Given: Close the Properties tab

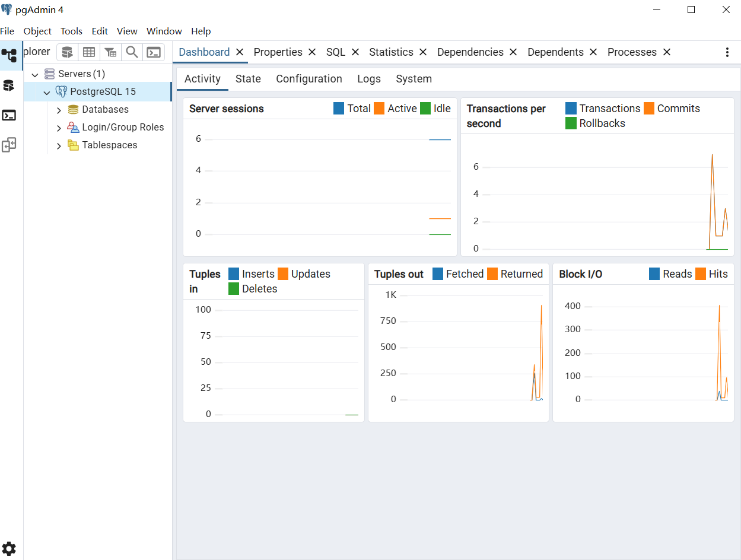Looking at the screenshot, I should pyautogui.click(x=312, y=52).
